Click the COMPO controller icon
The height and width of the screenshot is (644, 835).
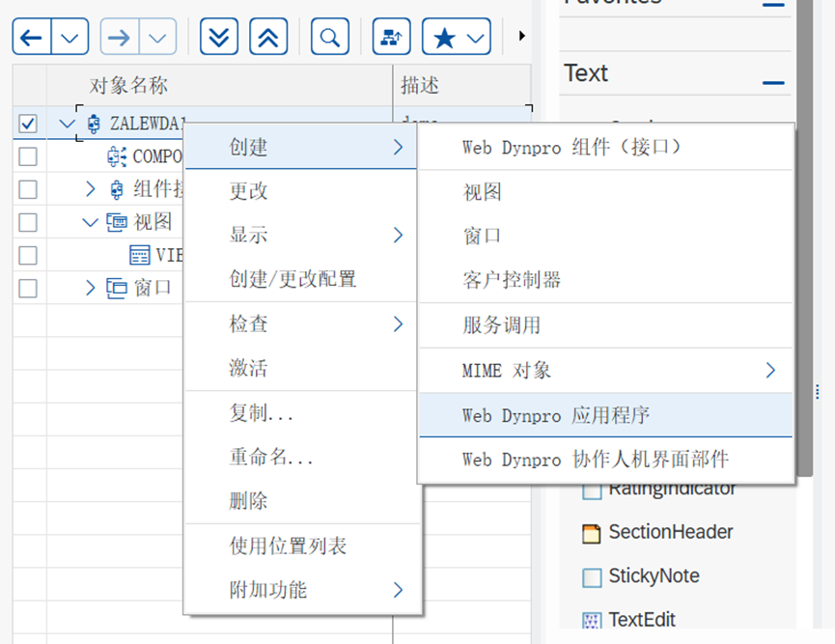(117, 156)
